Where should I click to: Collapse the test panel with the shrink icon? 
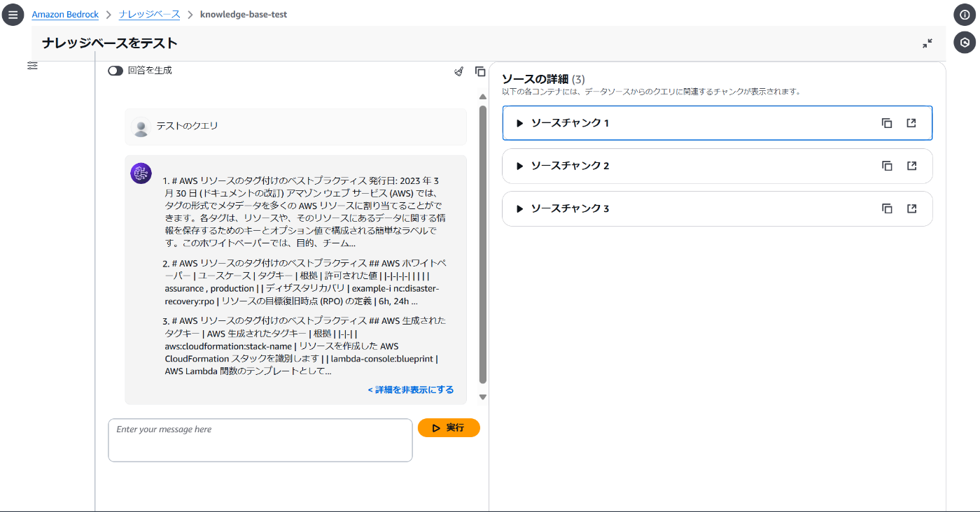tap(927, 43)
